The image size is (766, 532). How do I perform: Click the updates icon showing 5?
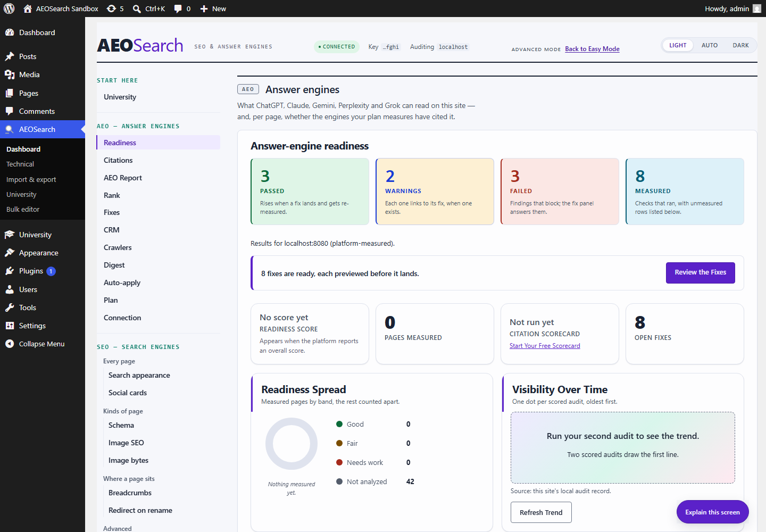111,9
